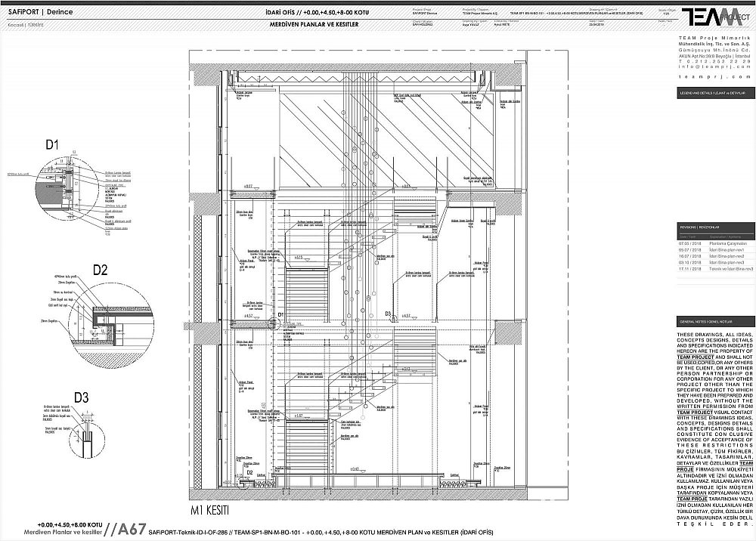
Task: Click the drawing date '23.04.2019' in title block
Action: [x=596, y=25]
